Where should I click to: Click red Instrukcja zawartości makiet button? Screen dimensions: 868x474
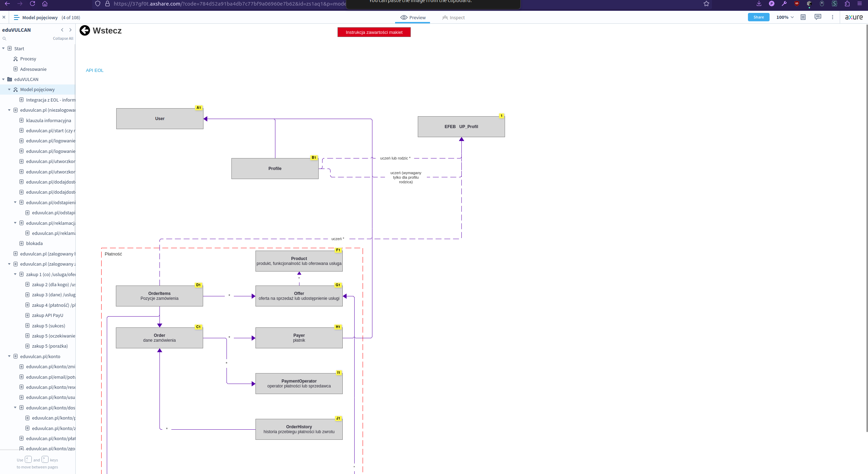(x=374, y=32)
